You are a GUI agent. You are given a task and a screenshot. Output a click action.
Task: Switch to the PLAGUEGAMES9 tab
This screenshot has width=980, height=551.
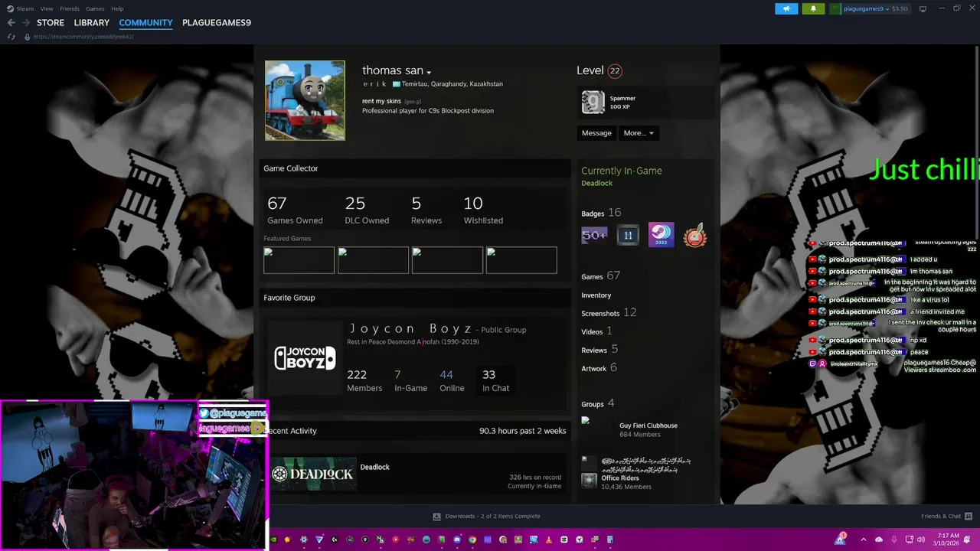[x=217, y=23]
